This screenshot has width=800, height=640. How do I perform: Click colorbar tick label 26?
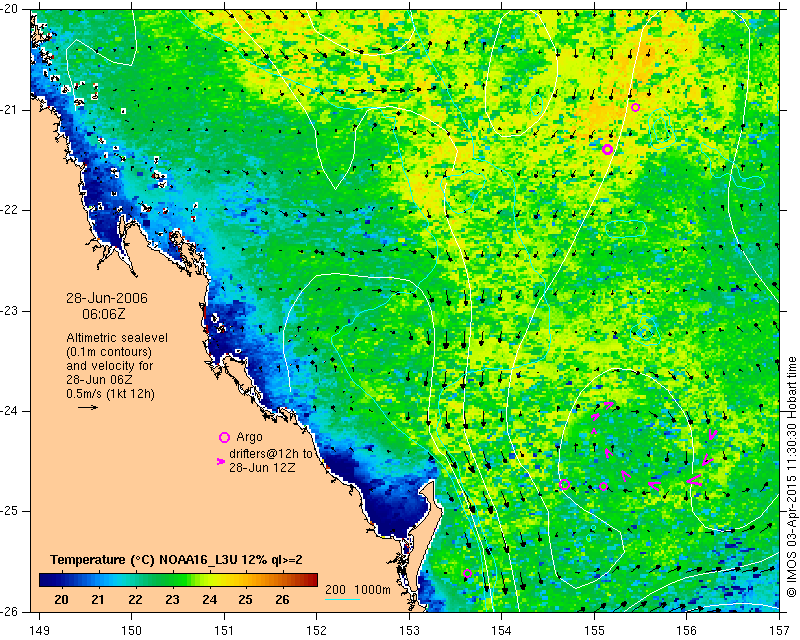(x=282, y=600)
